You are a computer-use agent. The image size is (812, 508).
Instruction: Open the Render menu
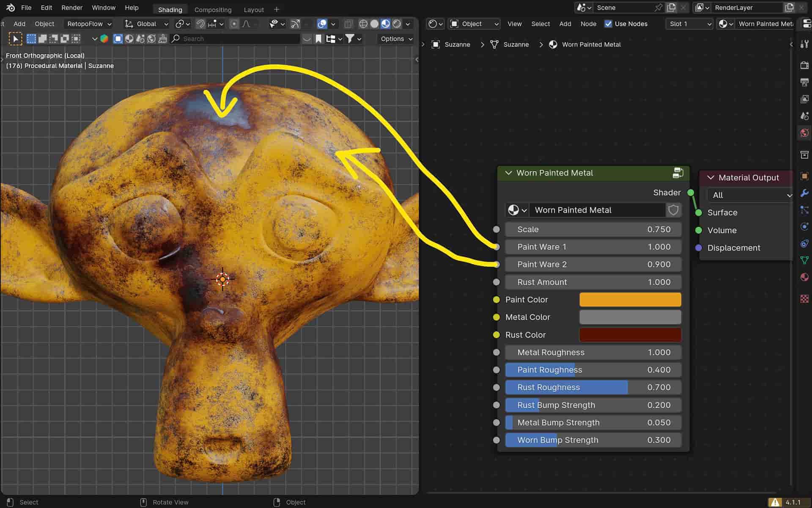pyautogui.click(x=72, y=8)
